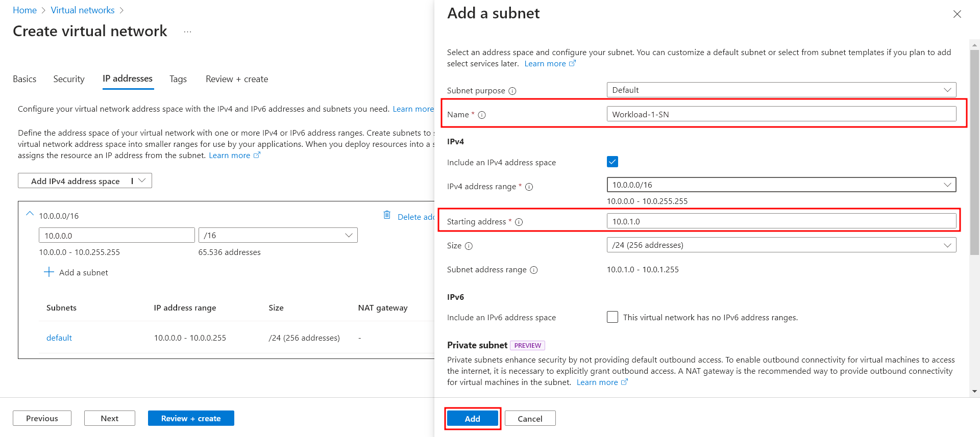Click the Subnet address range info icon
This screenshot has width=980, height=437.
click(533, 270)
